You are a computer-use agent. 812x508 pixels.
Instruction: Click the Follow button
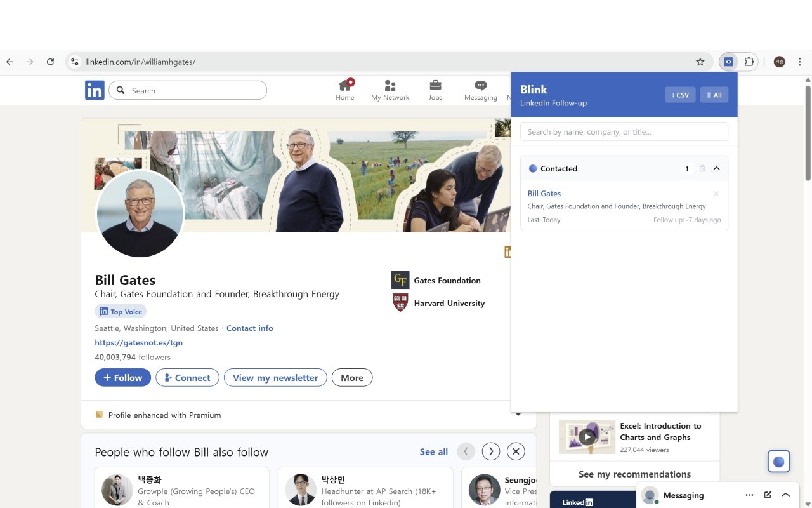coord(123,377)
